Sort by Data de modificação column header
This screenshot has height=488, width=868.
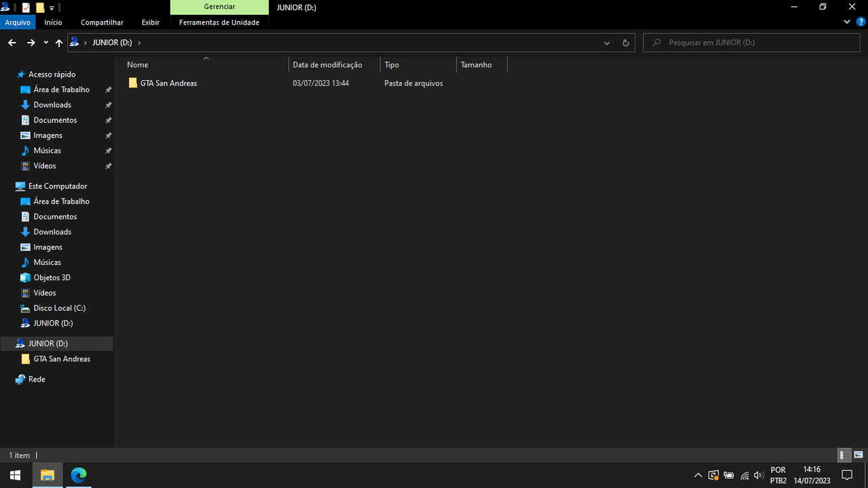[334, 65]
